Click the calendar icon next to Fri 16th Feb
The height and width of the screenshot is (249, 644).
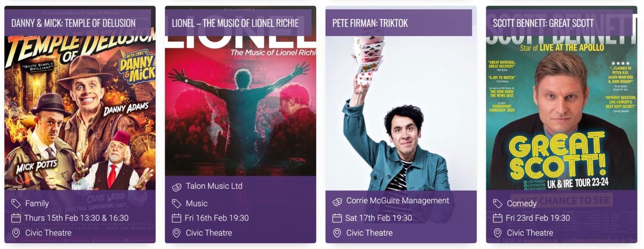point(177,218)
